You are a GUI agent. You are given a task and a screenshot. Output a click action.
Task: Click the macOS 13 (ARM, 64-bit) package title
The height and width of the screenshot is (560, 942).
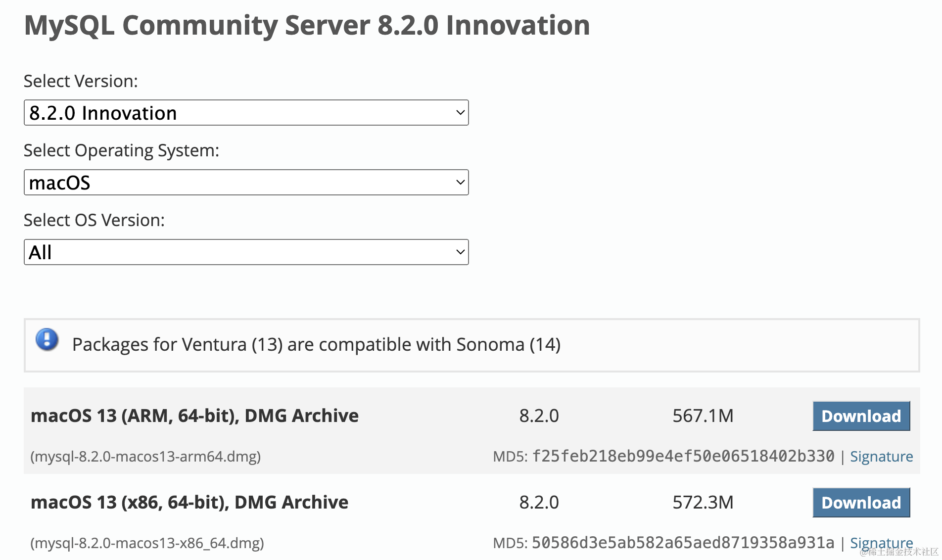point(194,416)
